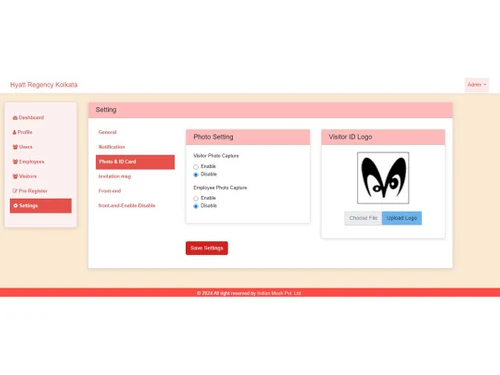Click the Pre Register edit icon

(x=15, y=191)
